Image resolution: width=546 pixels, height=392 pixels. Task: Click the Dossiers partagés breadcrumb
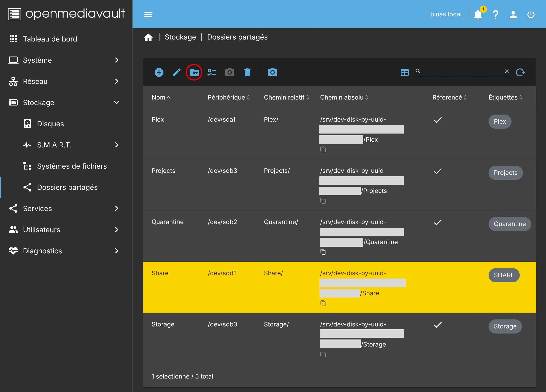click(x=237, y=37)
